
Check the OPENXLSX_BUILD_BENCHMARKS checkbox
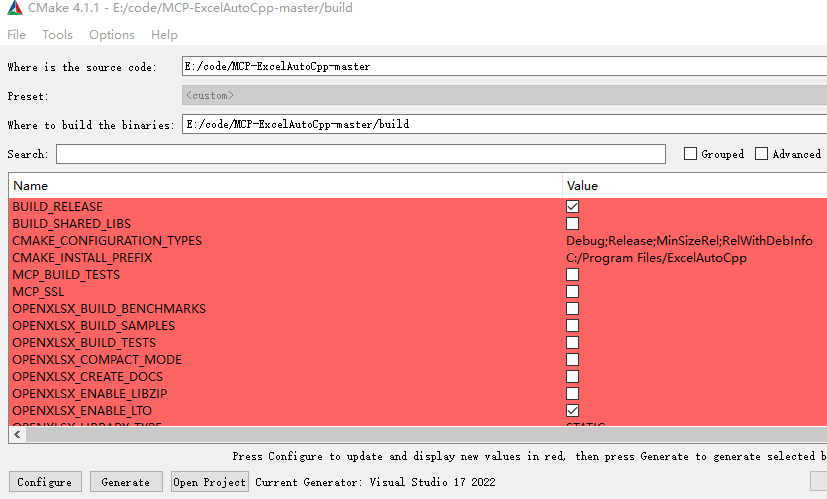(x=572, y=309)
